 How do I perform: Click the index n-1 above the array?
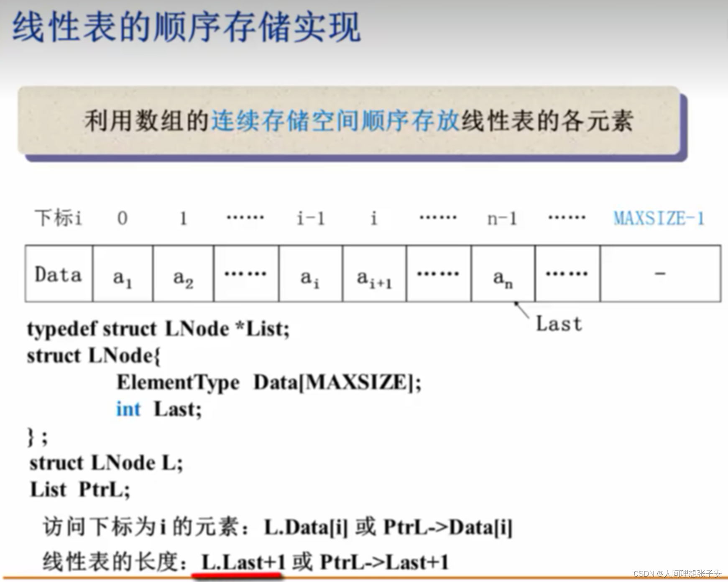coord(502,219)
